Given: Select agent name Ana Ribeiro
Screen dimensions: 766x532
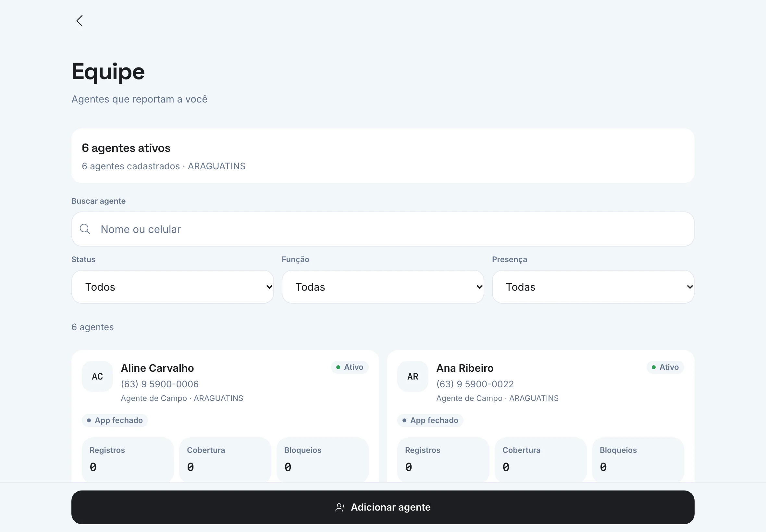Looking at the screenshot, I should coord(465,368).
